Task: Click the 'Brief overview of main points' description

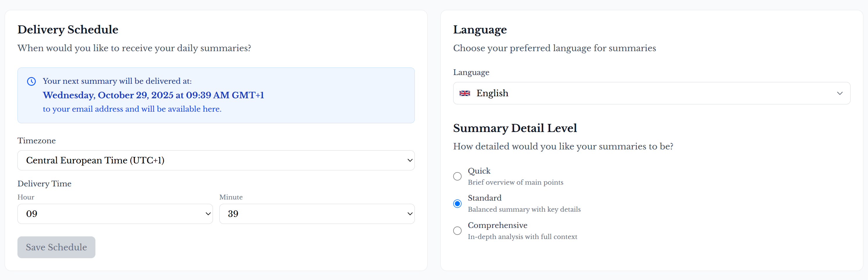Action: point(515,182)
